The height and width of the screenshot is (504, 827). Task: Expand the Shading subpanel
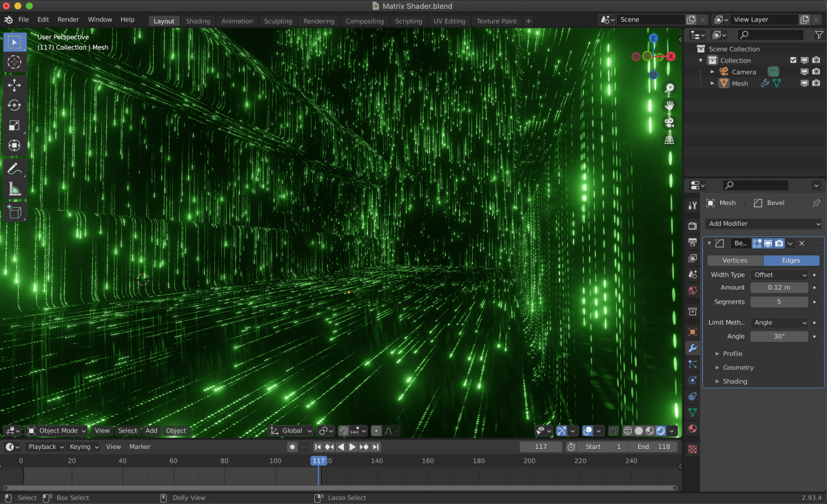(731, 381)
